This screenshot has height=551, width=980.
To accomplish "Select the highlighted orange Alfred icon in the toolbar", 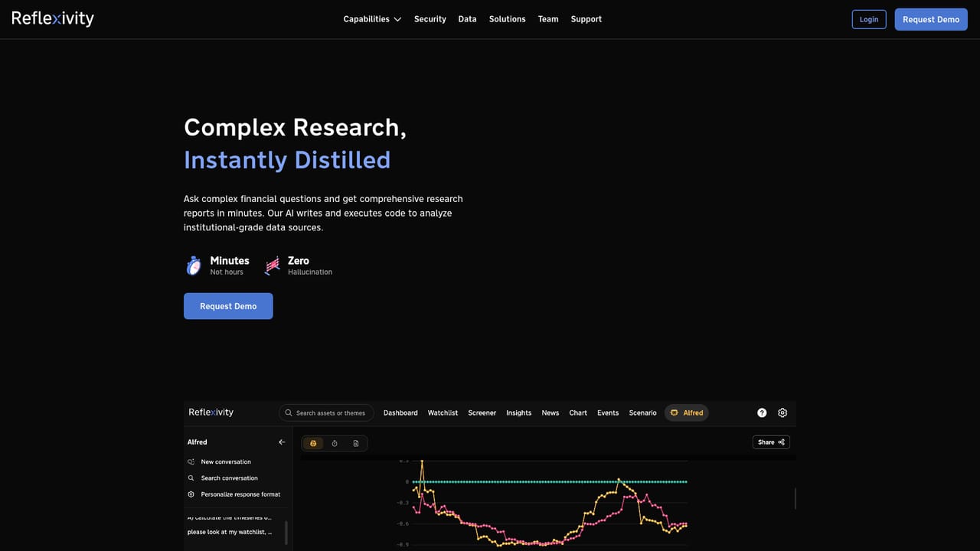I will coord(313,443).
